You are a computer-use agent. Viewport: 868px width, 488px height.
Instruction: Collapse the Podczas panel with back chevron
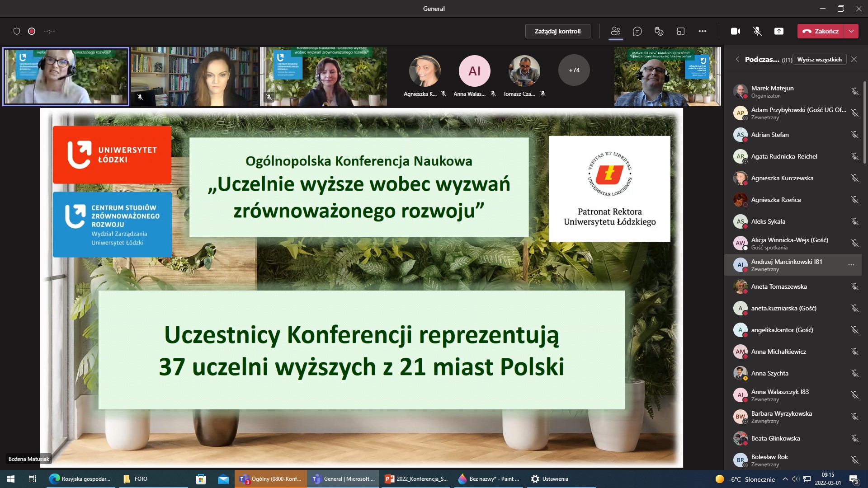pos(737,59)
